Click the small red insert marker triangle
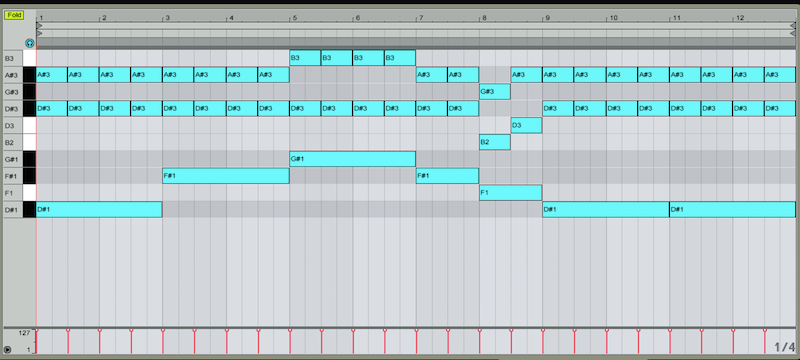 [37, 47]
